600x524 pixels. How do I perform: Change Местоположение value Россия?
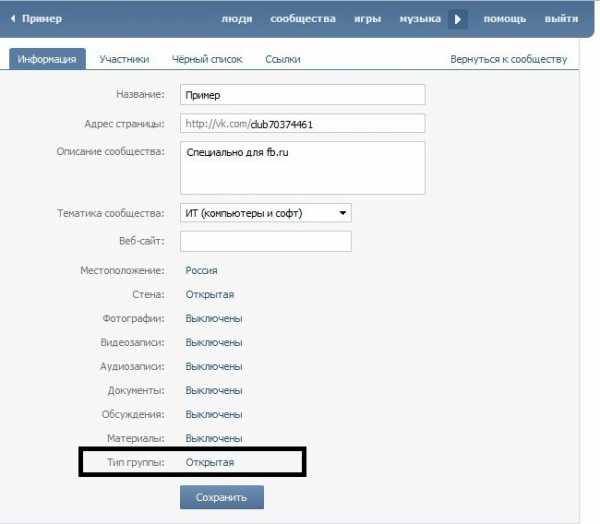[x=201, y=270]
